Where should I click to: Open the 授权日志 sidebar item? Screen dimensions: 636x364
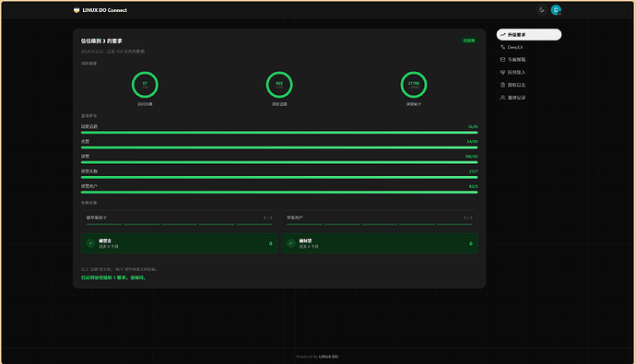(529, 85)
